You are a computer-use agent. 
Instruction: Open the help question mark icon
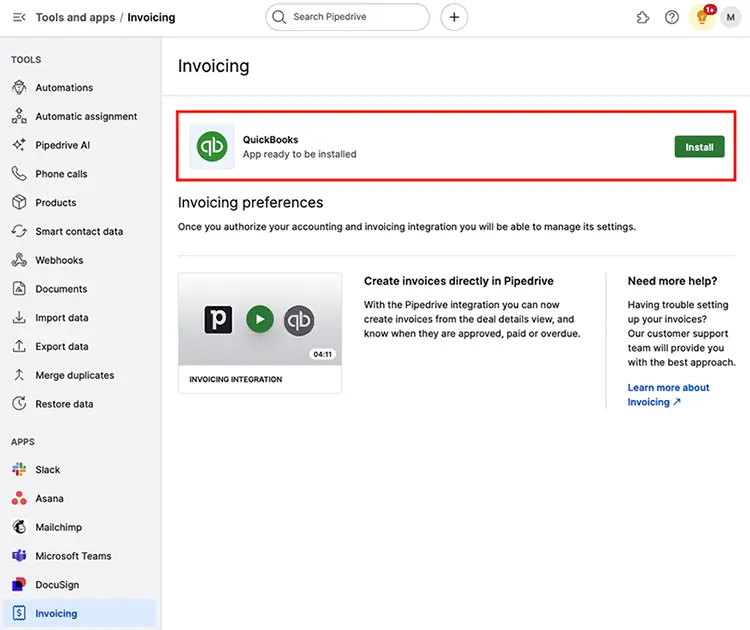pos(672,17)
